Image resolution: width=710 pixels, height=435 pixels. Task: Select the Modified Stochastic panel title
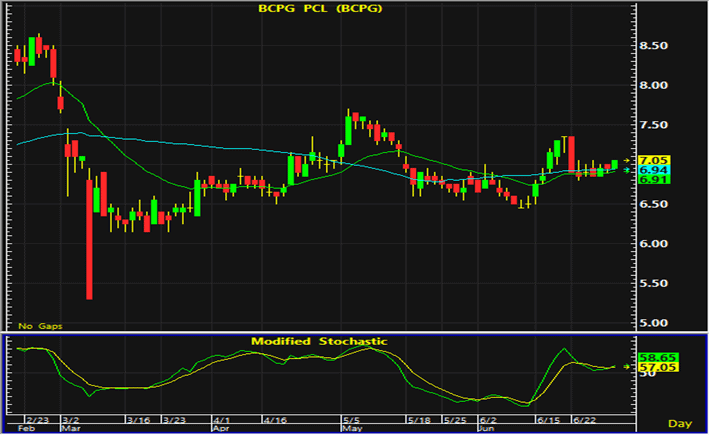(319, 341)
